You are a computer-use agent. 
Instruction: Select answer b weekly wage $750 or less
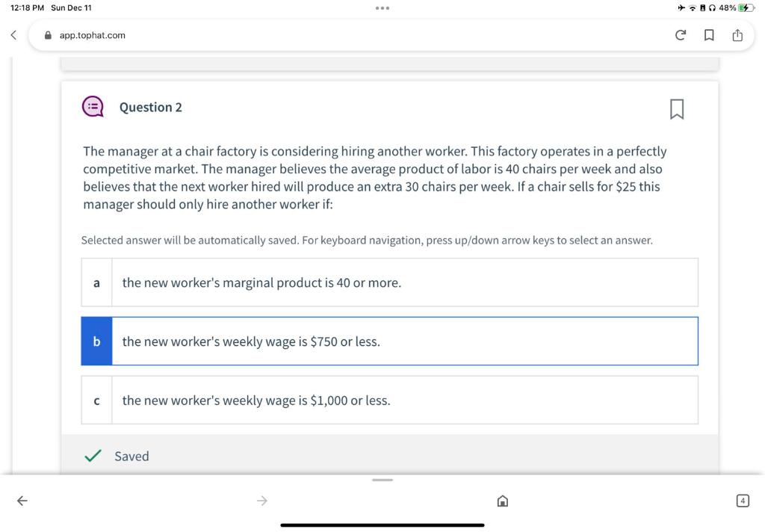(389, 341)
